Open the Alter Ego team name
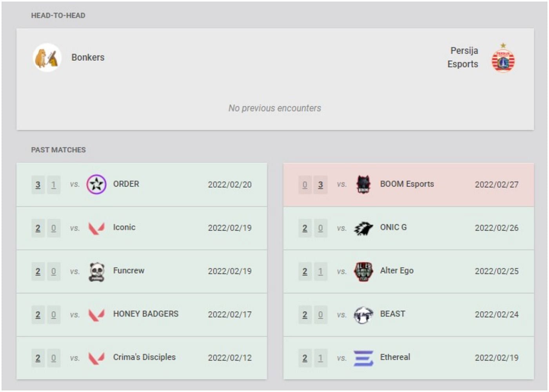Image resolution: width=549 pixels, height=392 pixels. (x=397, y=270)
